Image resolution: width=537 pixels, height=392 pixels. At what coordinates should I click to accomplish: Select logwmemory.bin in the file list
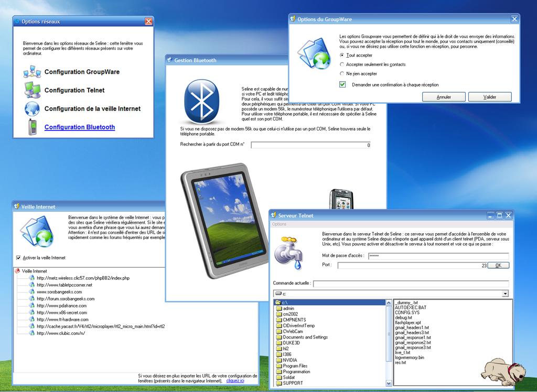(x=410, y=357)
